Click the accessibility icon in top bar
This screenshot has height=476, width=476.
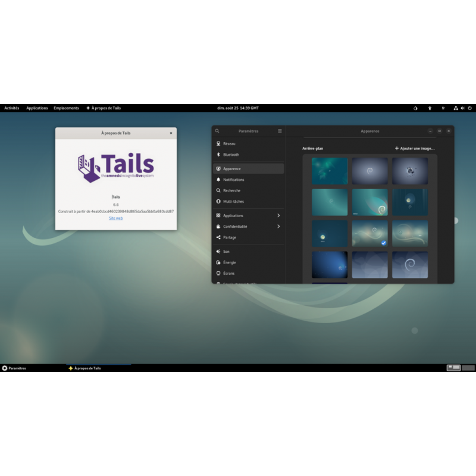click(430, 108)
